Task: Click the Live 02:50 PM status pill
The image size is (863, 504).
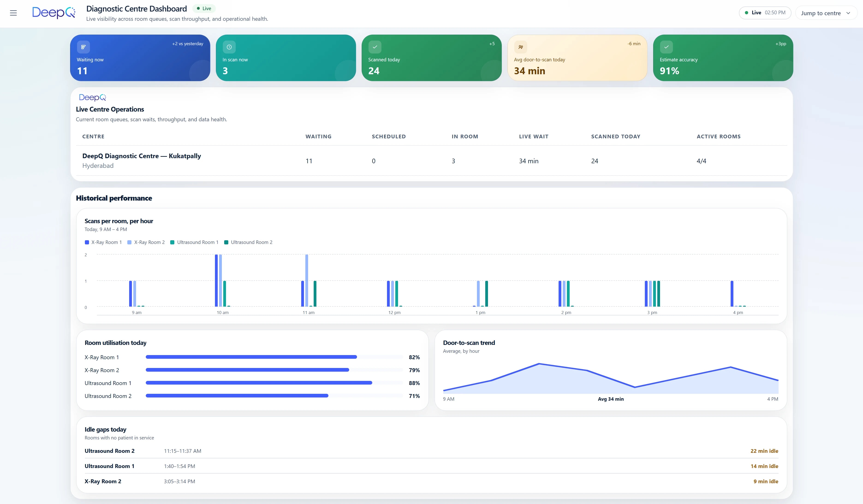Action: coord(765,13)
